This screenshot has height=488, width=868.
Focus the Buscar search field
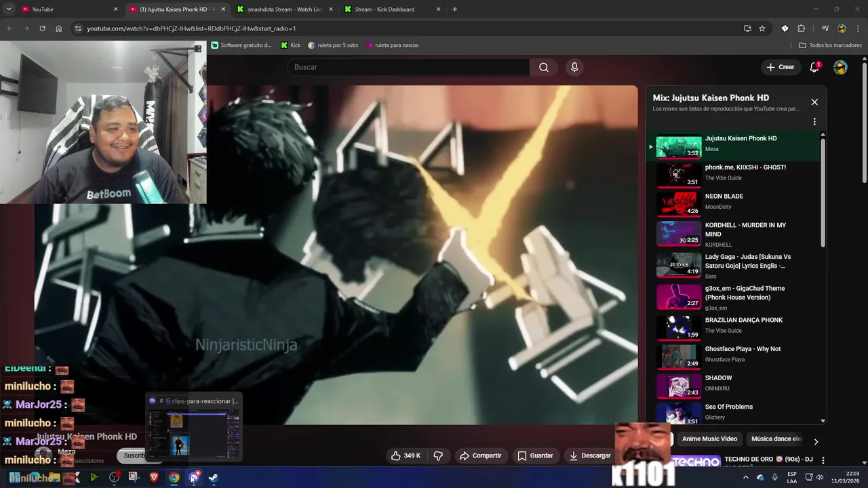click(409, 67)
